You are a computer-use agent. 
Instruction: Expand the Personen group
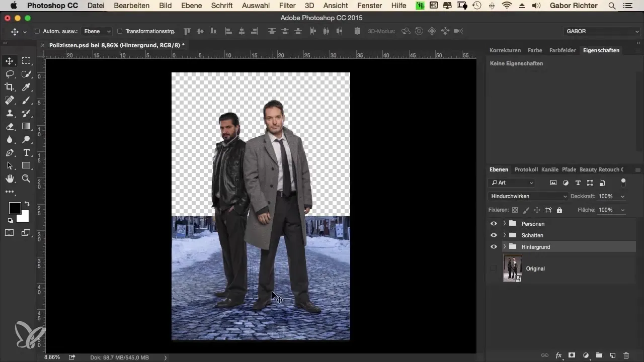pos(504,224)
